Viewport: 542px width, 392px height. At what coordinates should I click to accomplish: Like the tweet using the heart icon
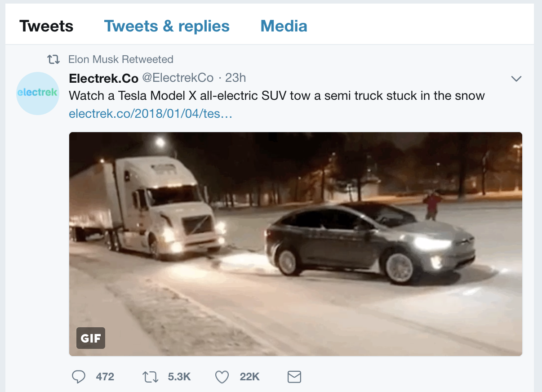222,377
